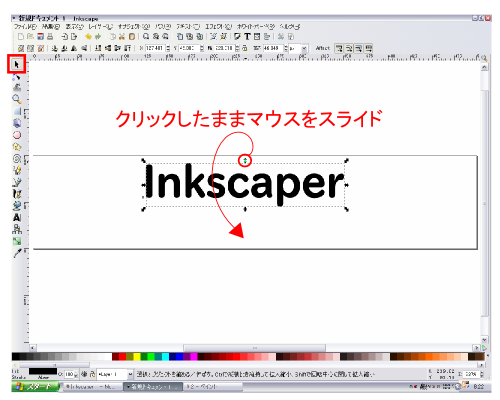The height and width of the screenshot is (400, 500).
Task: Select the Connector tool
Action: tap(17, 229)
